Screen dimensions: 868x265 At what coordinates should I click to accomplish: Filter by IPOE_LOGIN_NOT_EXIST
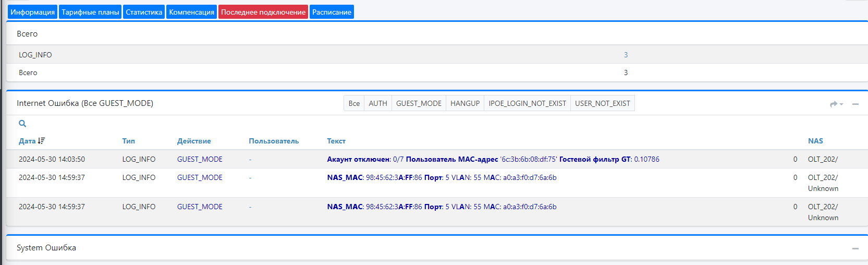(527, 103)
